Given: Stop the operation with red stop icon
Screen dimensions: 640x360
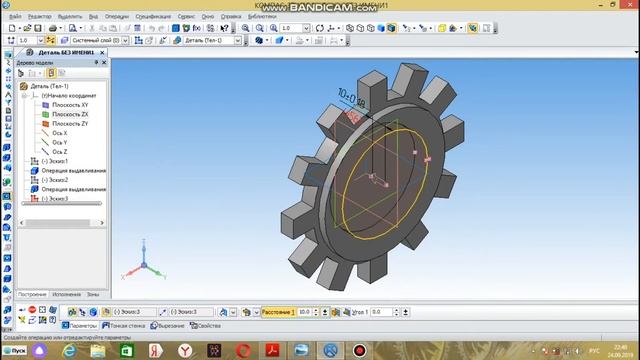Looking at the screenshot, I should point(32,310).
